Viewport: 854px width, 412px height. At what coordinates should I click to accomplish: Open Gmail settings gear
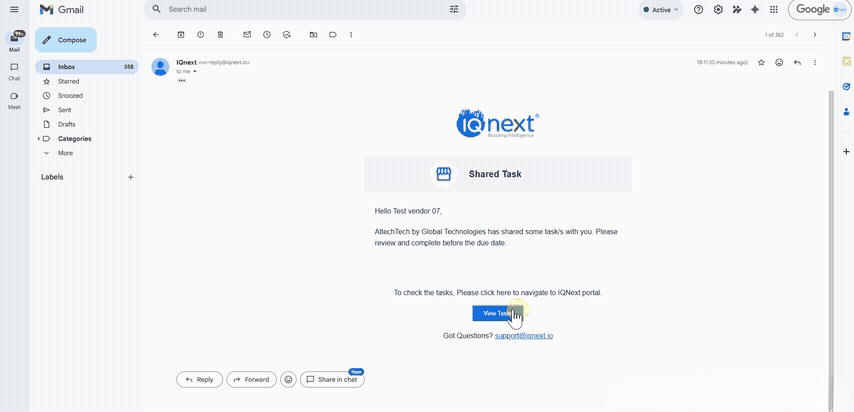(718, 9)
